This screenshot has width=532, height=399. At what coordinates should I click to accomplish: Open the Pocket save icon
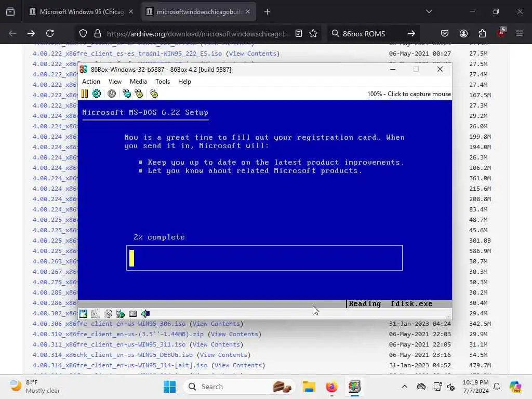coord(445,33)
